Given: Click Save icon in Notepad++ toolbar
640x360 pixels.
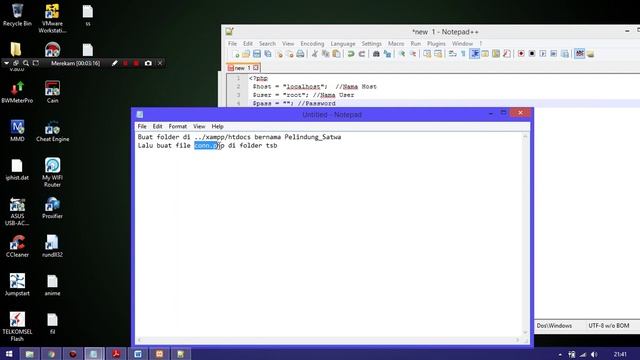Looking at the screenshot, I should [257, 54].
